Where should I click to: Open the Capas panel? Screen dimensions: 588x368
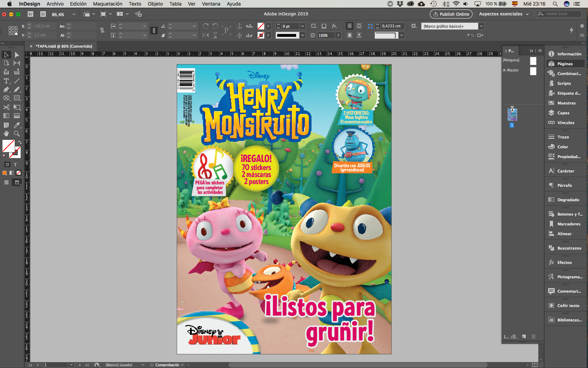point(565,113)
